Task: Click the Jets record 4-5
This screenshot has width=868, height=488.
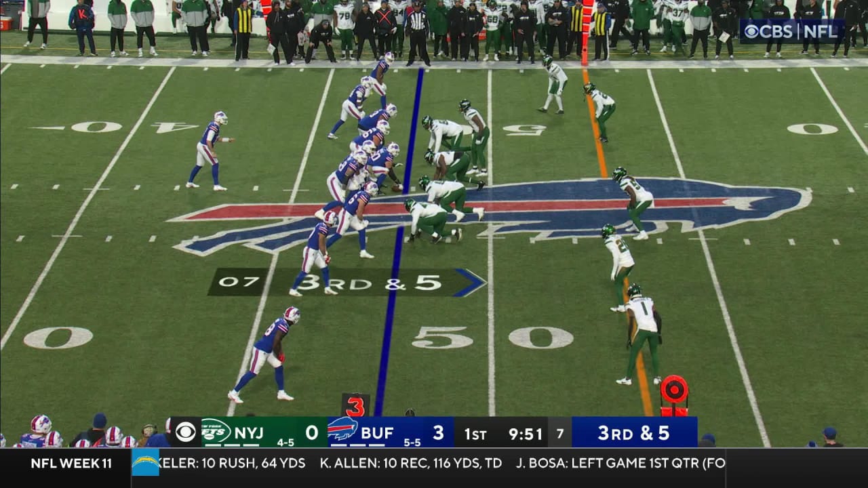Action: 285,443
